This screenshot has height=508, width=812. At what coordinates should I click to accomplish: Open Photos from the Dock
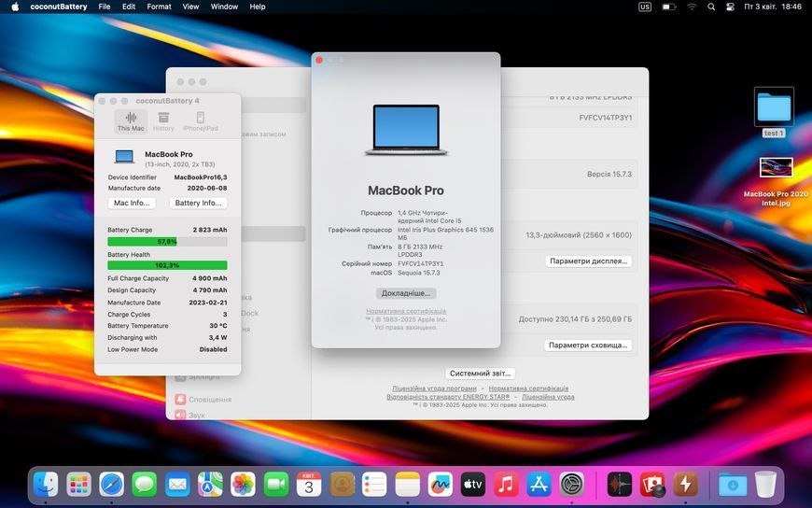[243, 485]
